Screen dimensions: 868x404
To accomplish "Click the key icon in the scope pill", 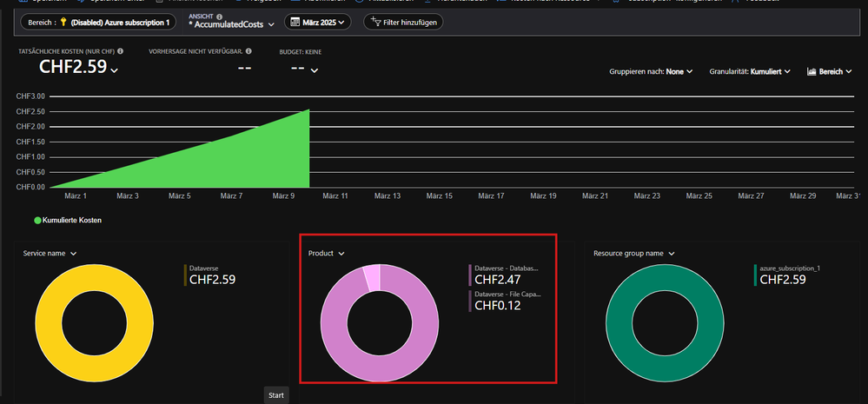I will coord(63,23).
